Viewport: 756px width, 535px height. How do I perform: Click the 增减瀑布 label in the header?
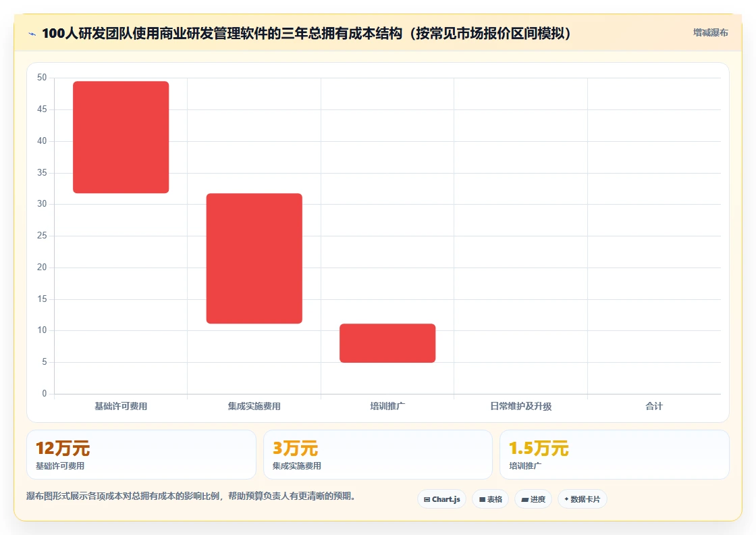[x=710, y=33]
